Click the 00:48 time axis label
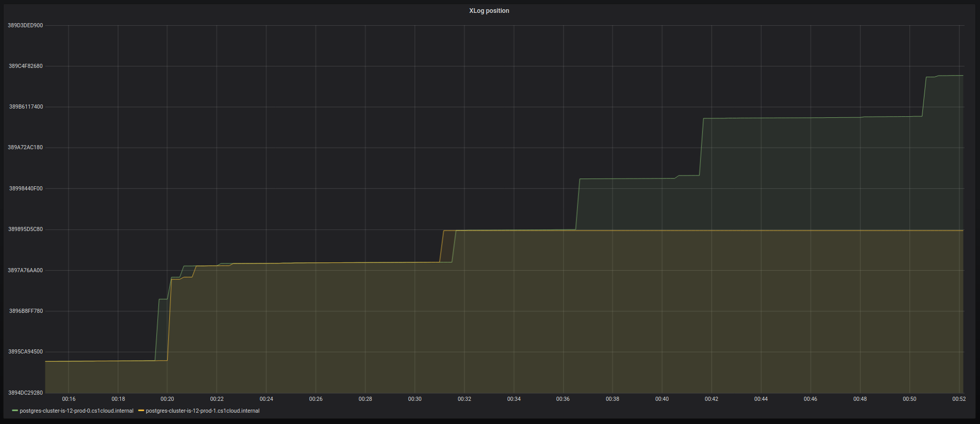980x424 pixels. click(860, 399)
